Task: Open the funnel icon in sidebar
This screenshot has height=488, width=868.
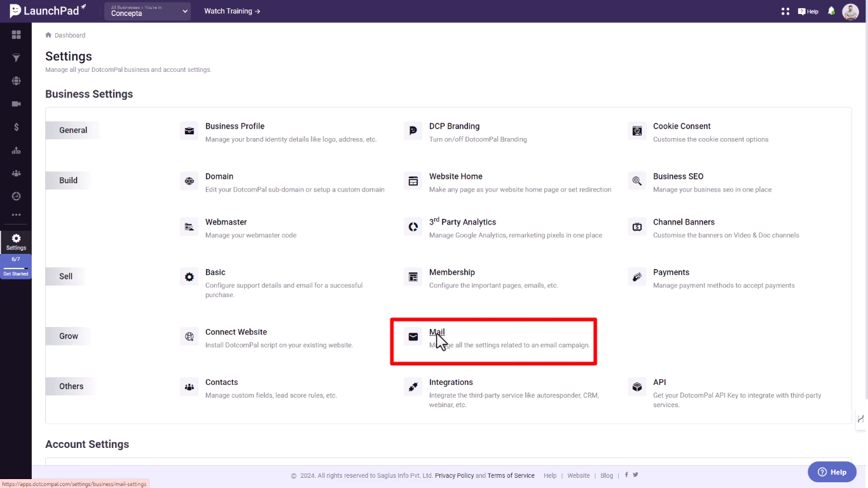Action: point(16,58)
